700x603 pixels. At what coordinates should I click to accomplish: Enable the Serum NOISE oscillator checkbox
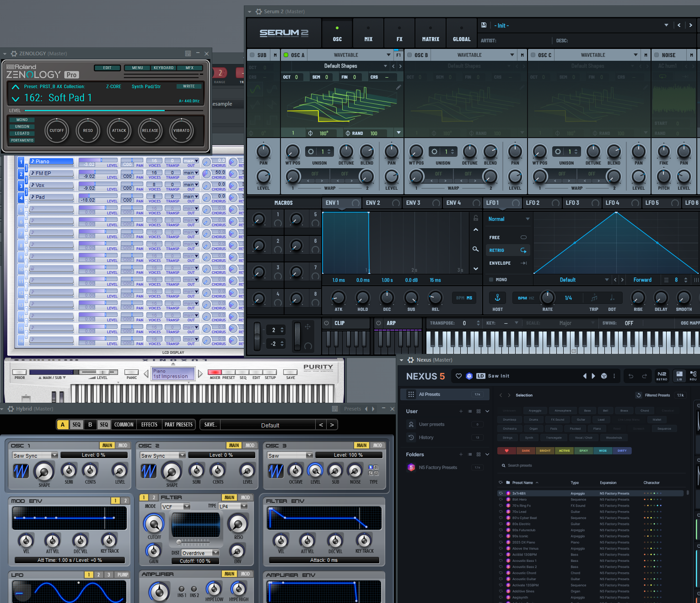point(657,55)
